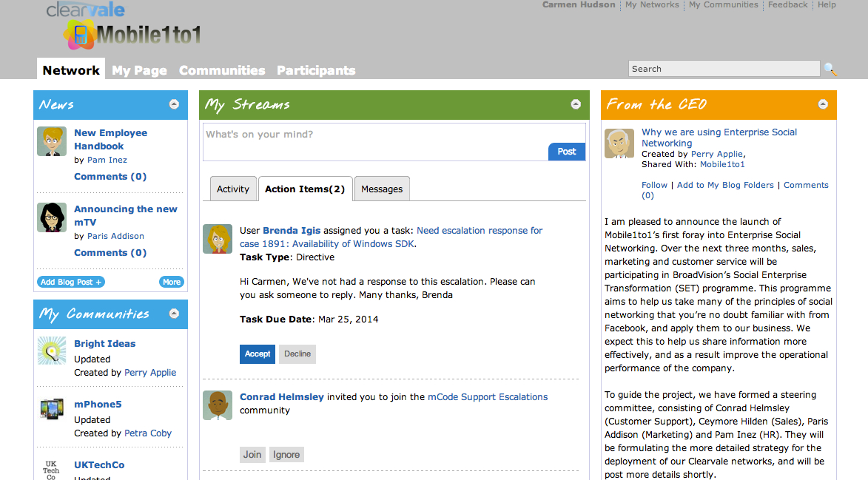Viewport: 868px width, 480px height.
Task: Open the mPhone5 community icon
Action: point(52,409)
